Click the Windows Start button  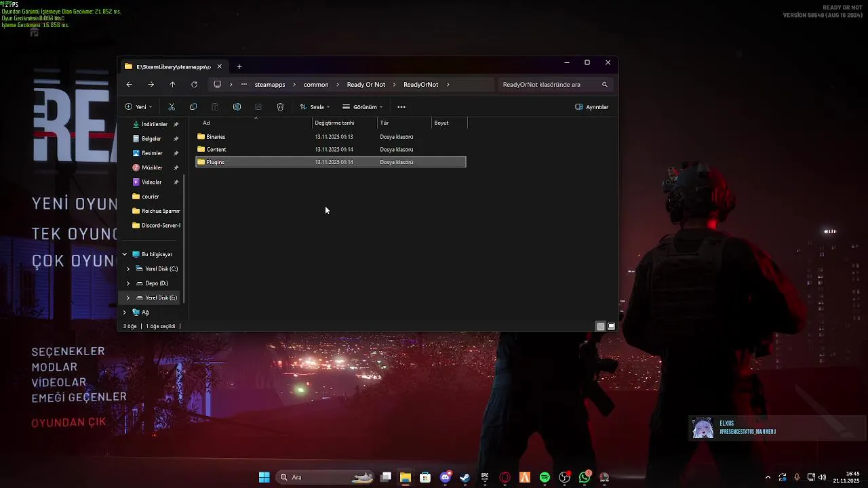[x=264, y=477]
